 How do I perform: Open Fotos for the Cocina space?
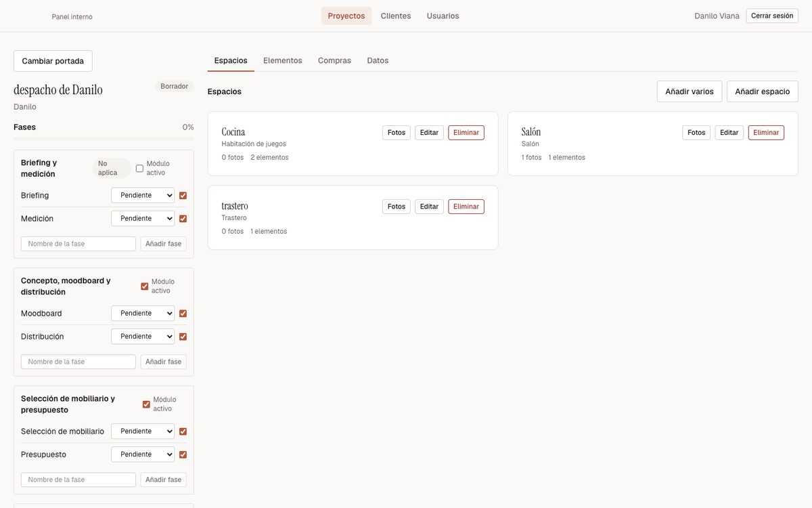397,133
